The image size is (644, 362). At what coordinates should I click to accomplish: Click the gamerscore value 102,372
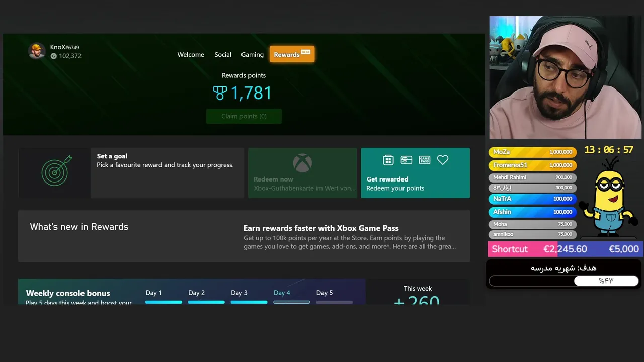[x=70, y=56]
